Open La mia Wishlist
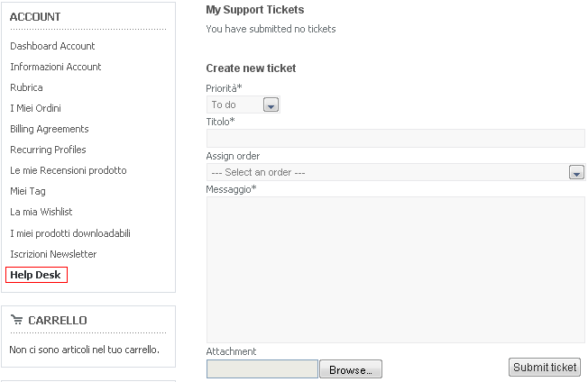Image resolution: width=588 pixels, height=382 pixels. pos(41,212)
